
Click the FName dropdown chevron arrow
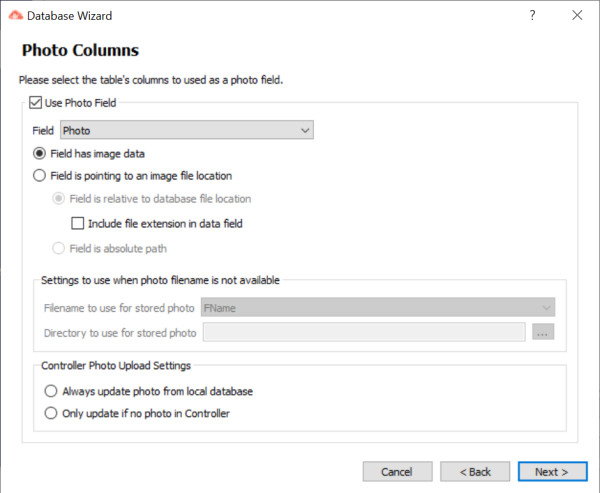point(546,308)
